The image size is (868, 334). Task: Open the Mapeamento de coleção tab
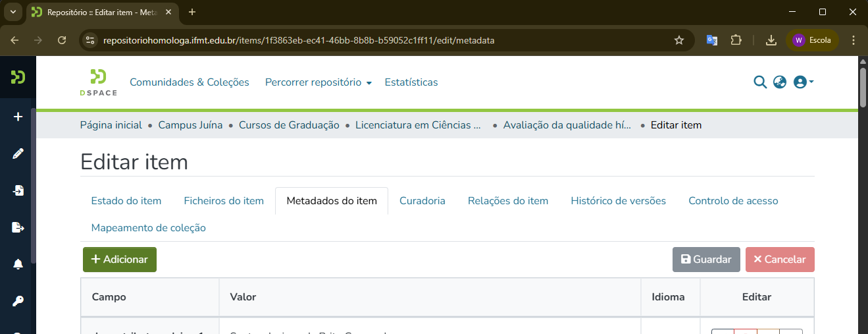coord(149,228)
